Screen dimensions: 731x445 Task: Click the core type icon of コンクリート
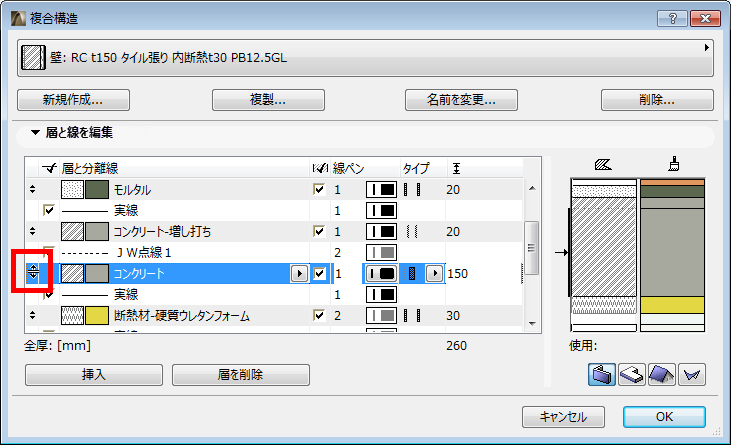[412, 274]
